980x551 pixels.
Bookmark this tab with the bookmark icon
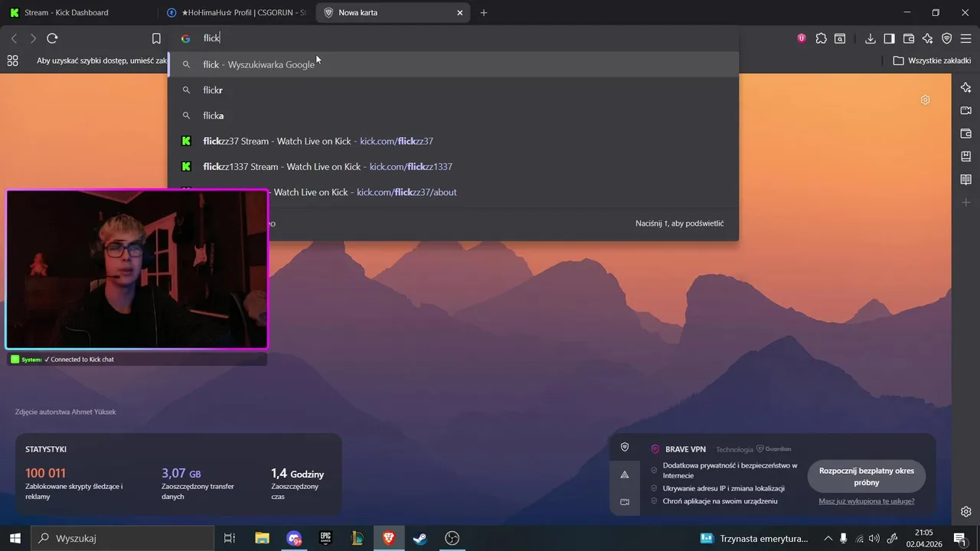tap(156, 38)
